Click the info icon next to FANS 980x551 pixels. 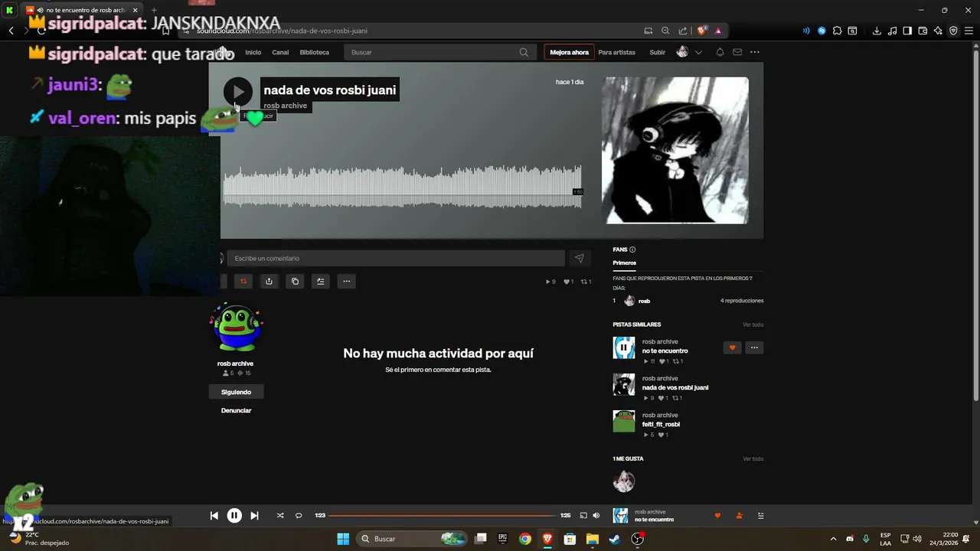tap(632, 249)
